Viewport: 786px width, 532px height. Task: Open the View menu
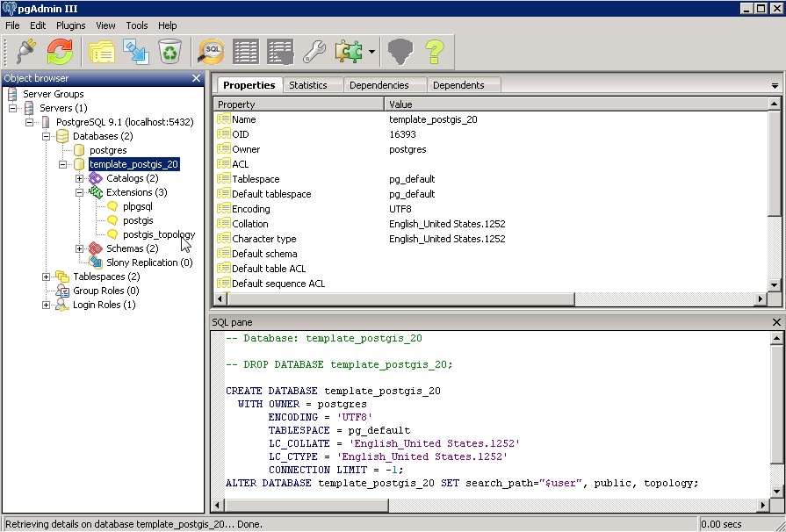point(105,25)
